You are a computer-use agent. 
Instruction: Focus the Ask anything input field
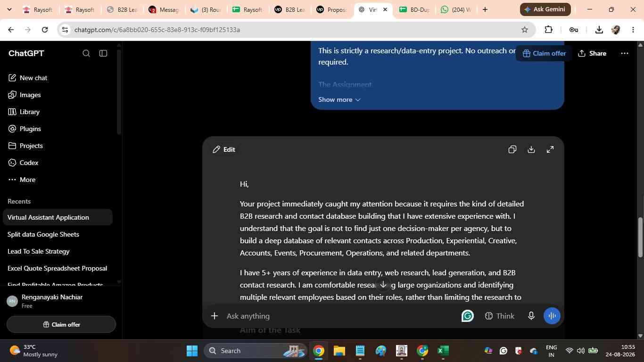[x=339, y=316]
